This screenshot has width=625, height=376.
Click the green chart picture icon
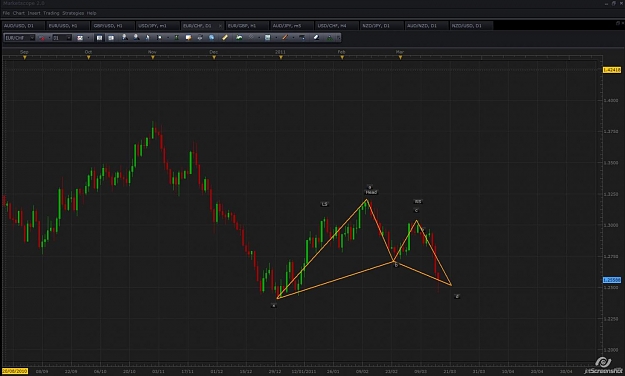point(239,37)
